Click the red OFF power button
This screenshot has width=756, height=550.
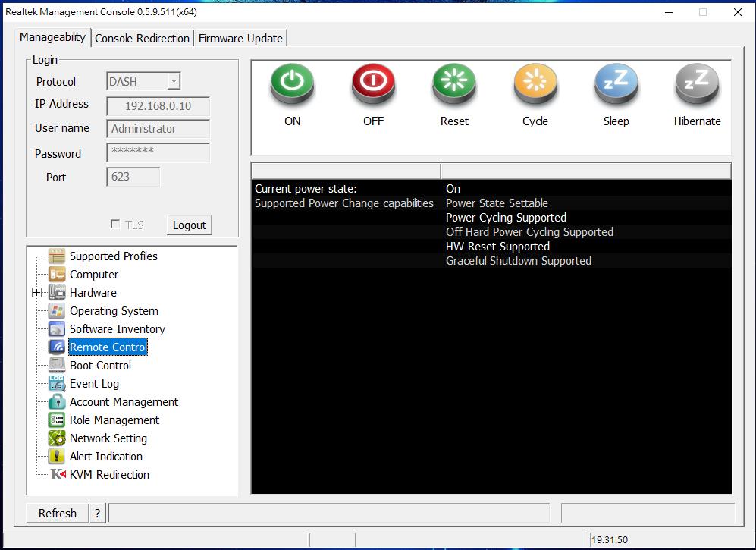point(373,83)
